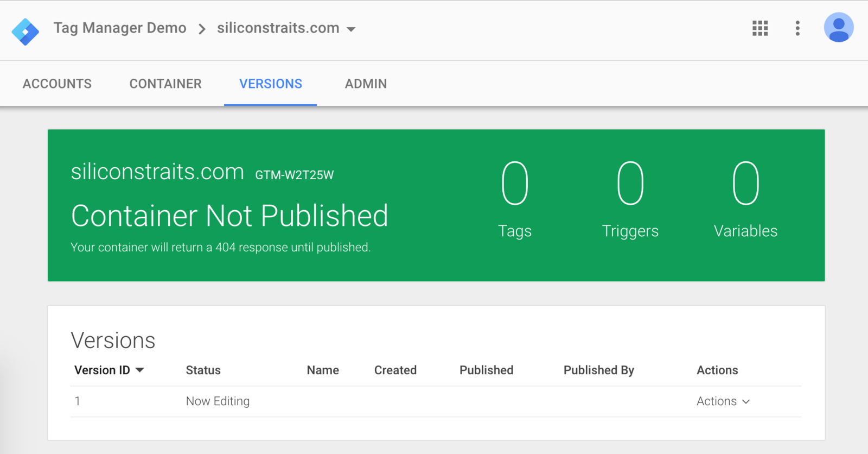Click the Actions column header
Screen dimensions: 868x454
coord(717,370)
